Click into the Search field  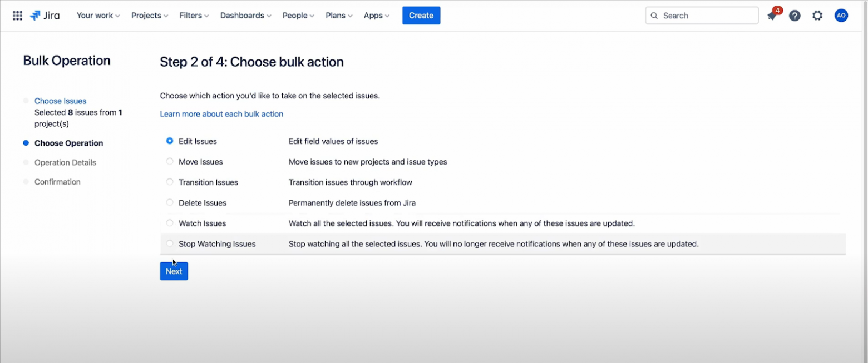707,16
